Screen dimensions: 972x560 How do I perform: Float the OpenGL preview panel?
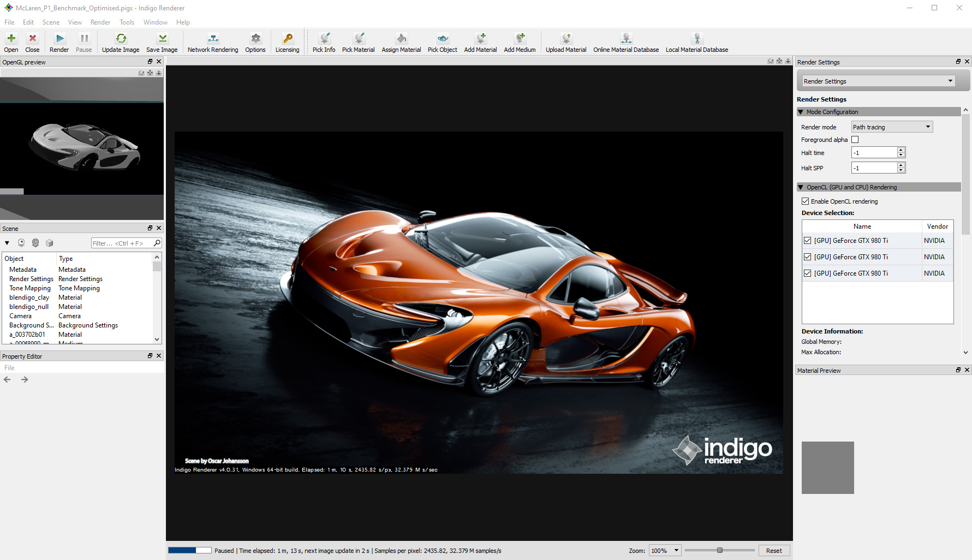tap(150, 62)
